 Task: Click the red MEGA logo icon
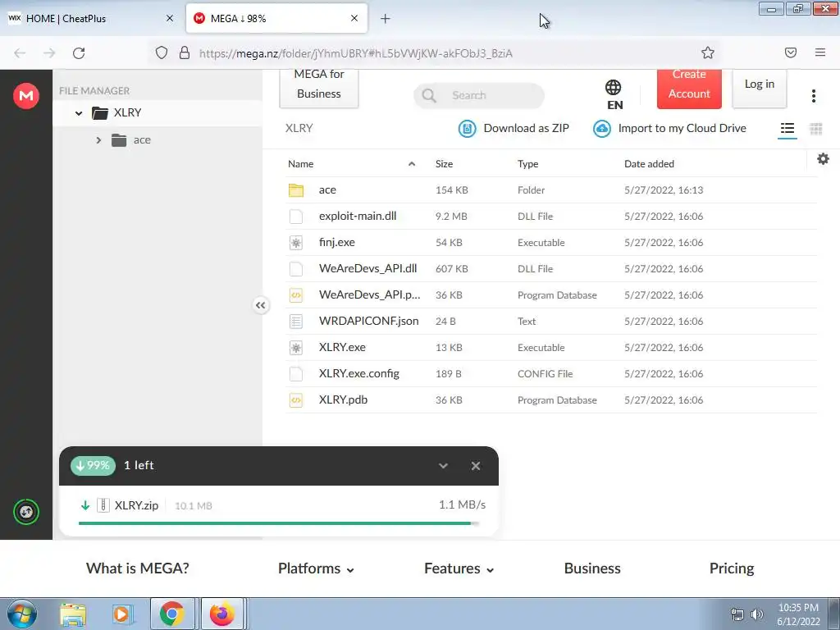pyautogui.click(x=25, y=96)
